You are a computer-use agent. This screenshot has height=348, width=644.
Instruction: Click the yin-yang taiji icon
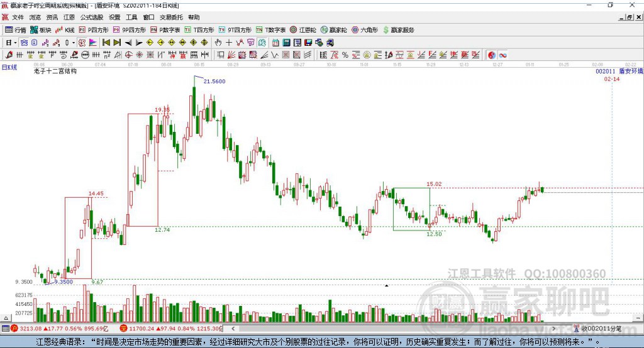click(x=492, y=55)
